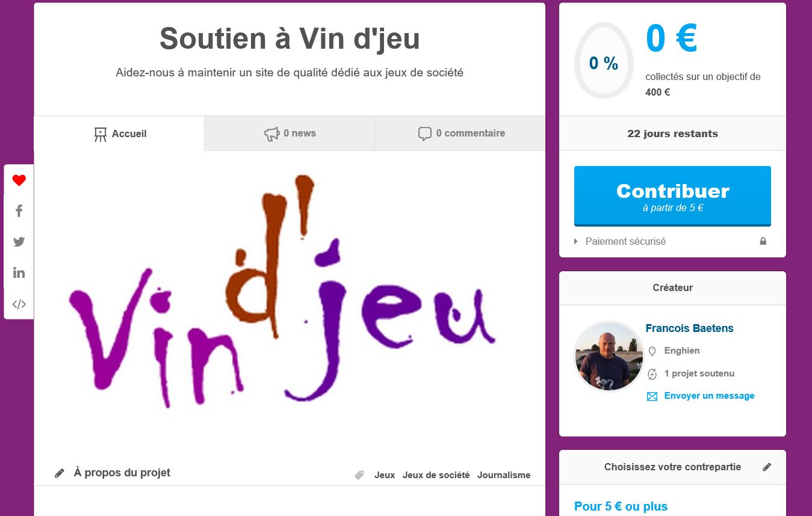
Task: Click the creator's profile photo
Action: coord(609,356)
